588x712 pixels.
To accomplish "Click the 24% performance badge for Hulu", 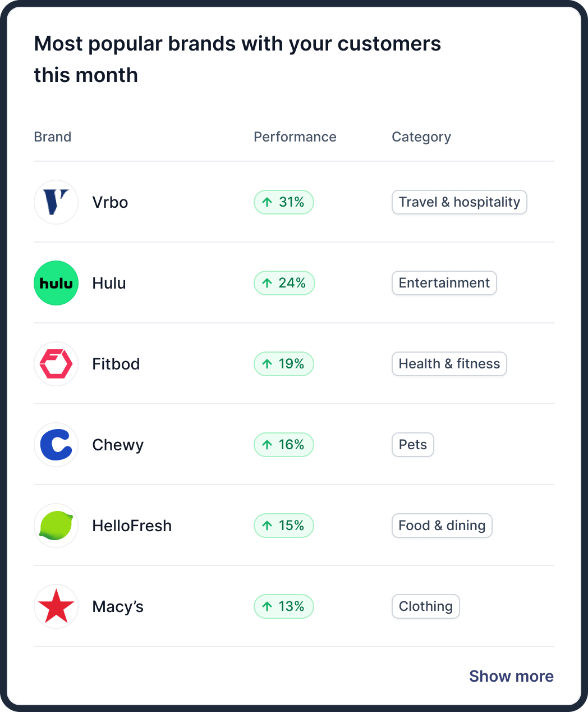I will (x=284, y=283).
